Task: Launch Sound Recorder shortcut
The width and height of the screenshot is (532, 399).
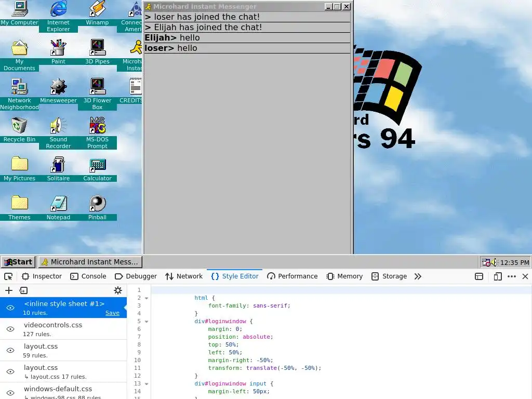Action: click(58, 133)
